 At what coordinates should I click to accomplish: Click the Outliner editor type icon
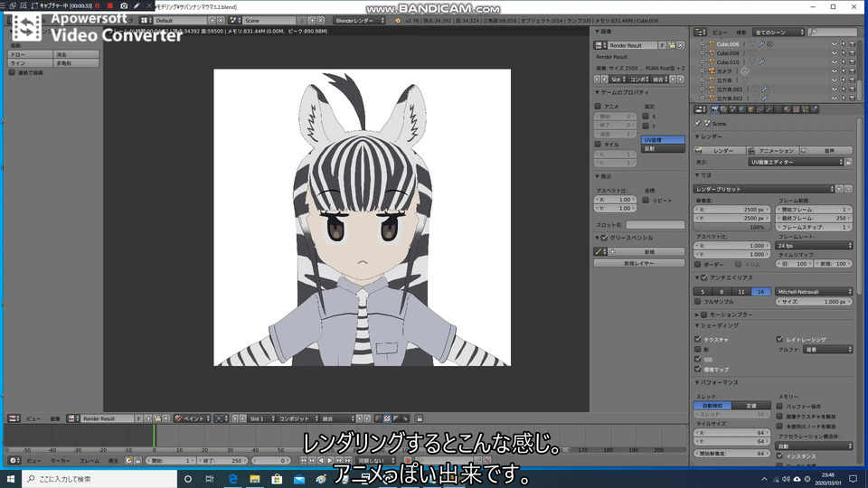pyautogui.click(x=700, y=33)
